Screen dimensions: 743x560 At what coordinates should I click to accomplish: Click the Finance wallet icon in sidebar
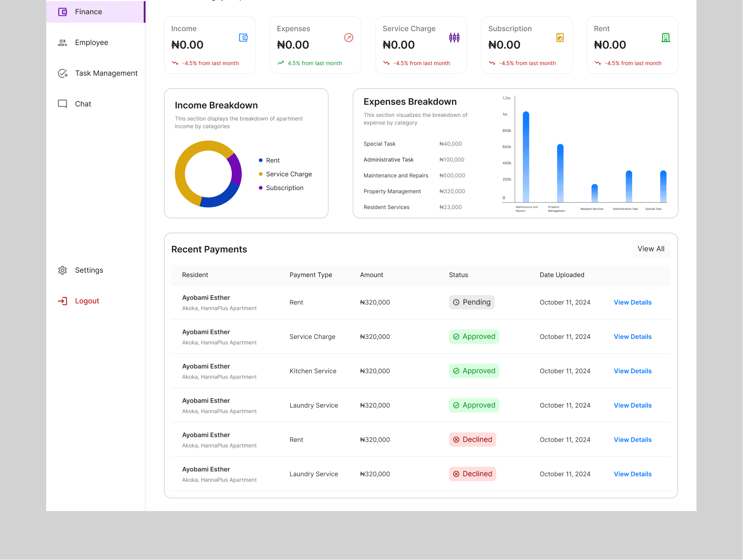(x=62, y=12)
